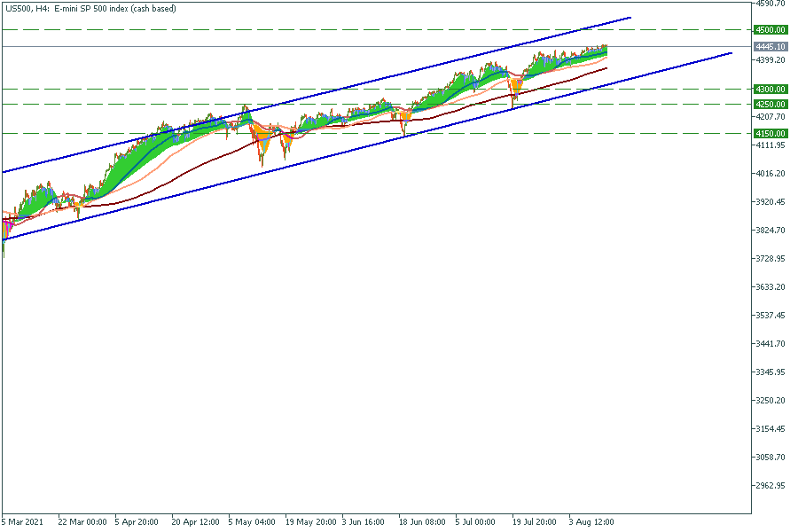Click the 19 May 20:00 time label
798x532 pixels.
click(309, 521)
